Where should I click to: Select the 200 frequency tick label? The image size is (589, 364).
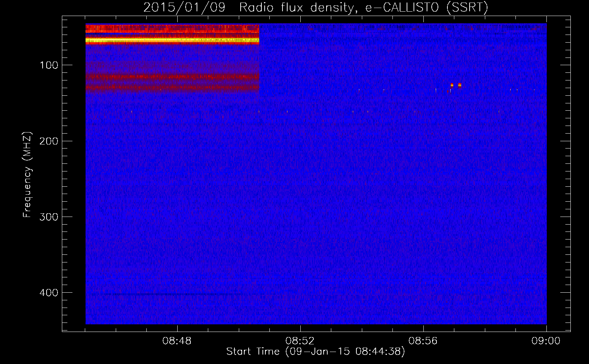coord(49,141)
